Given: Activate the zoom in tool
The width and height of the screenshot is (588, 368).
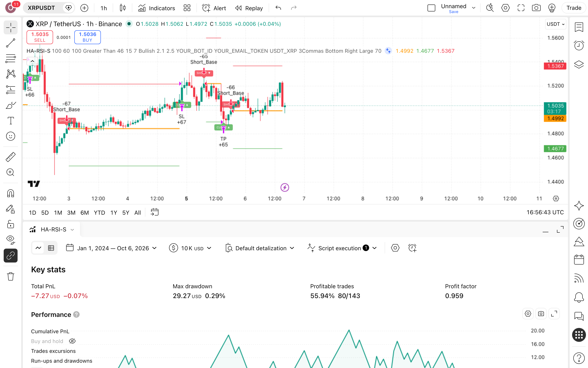Looking at the screenshot, I should (10, 173).
